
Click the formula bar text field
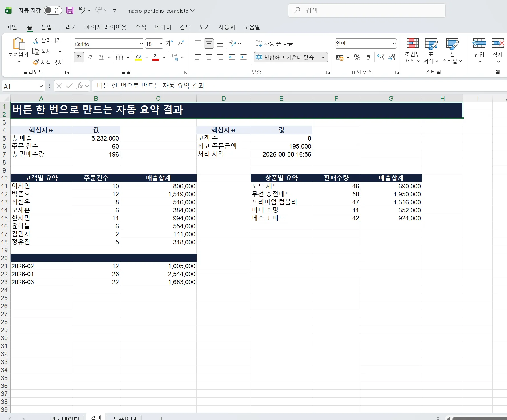click(300, 86)
